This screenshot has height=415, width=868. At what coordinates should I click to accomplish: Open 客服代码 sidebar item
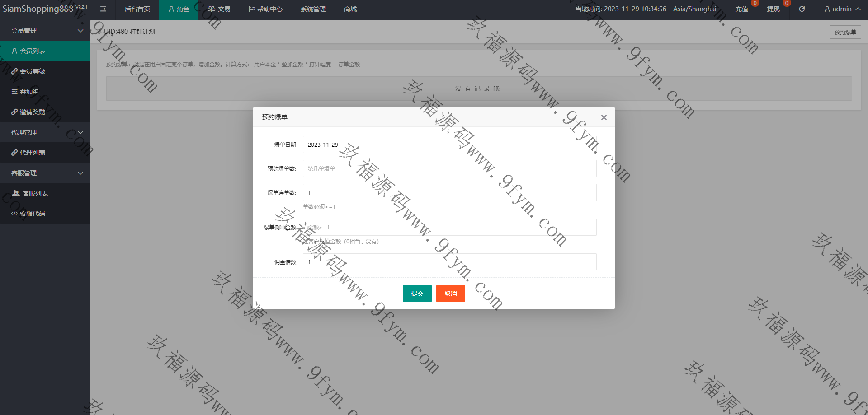(x=33, y=214)
